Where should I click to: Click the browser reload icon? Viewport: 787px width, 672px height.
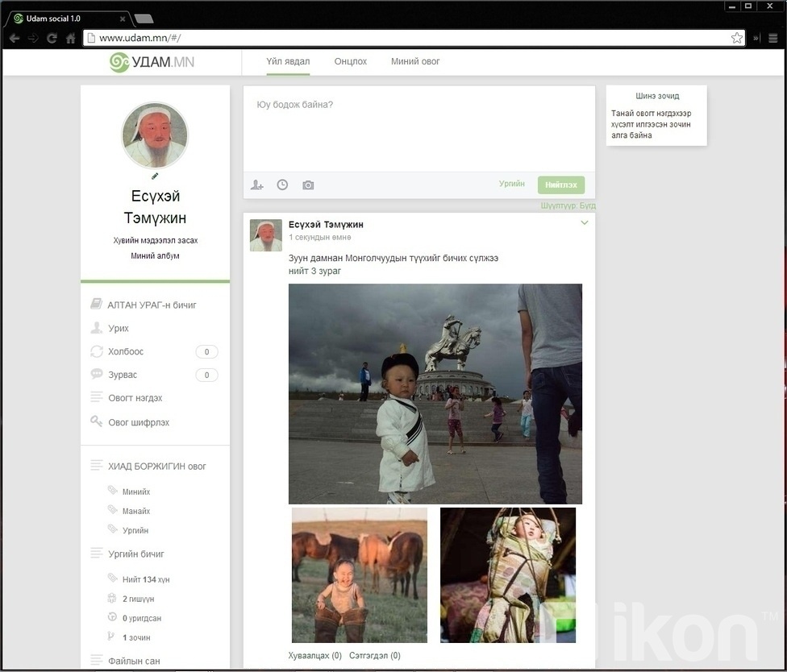52,38
